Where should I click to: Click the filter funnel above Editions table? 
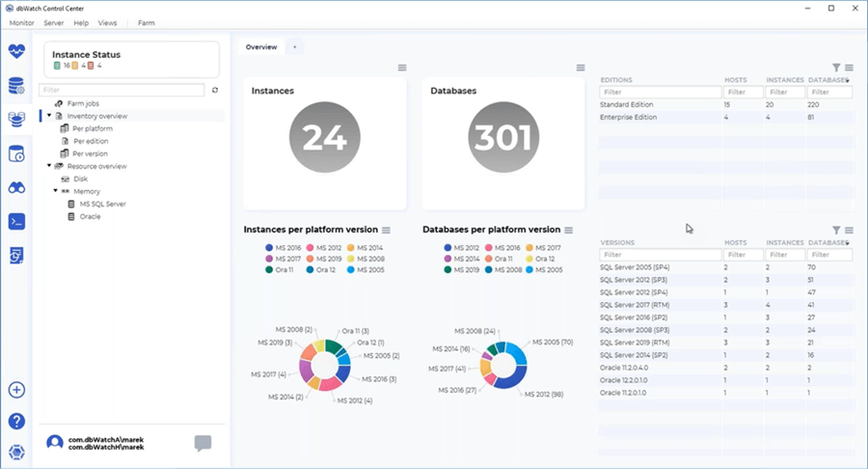tap(836, 68)
